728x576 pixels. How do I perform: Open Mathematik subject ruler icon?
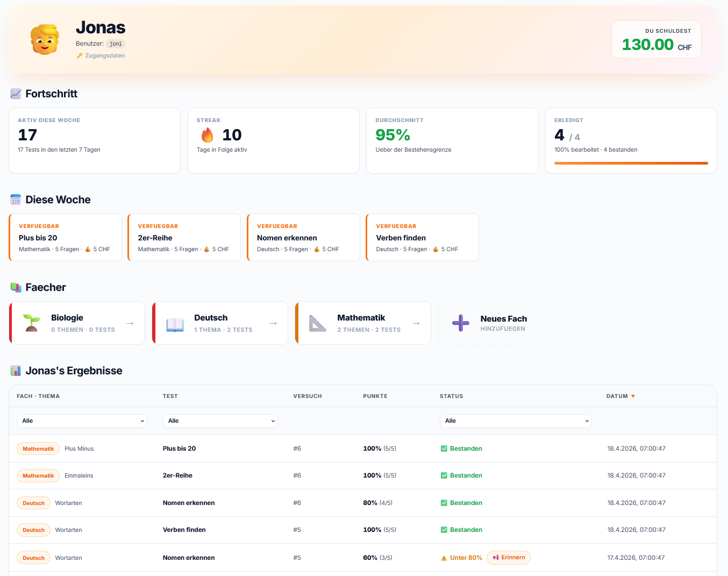coord(318,323)
